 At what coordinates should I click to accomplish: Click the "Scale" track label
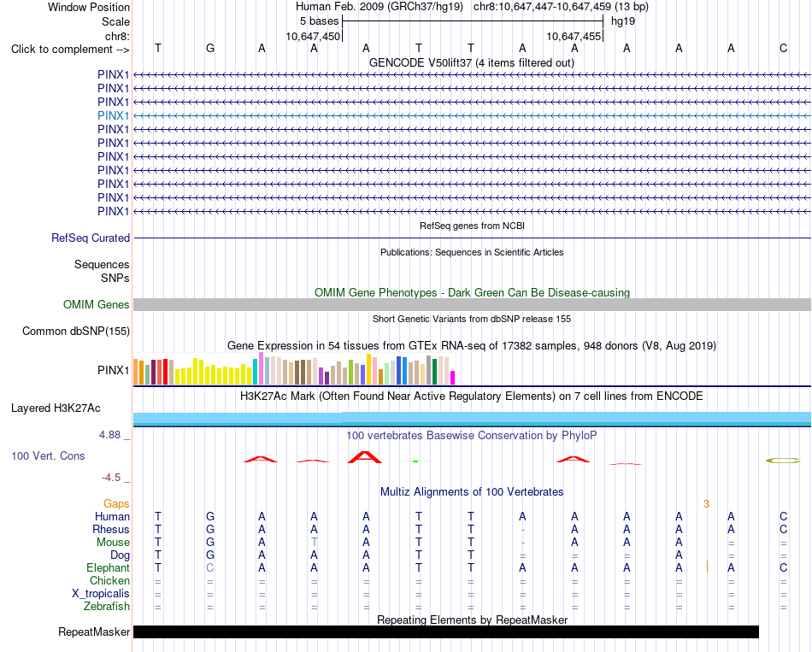point(115,21)
